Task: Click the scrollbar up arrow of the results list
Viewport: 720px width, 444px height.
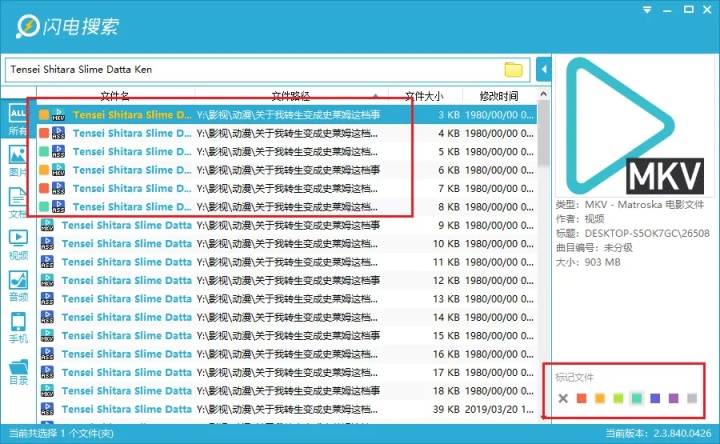Action: coord(544,95)
